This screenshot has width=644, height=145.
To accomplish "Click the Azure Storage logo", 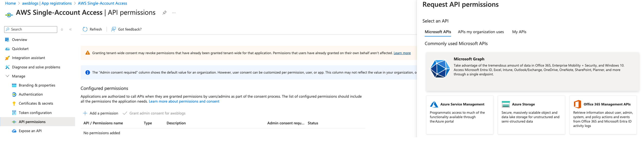I will [505, 104].
